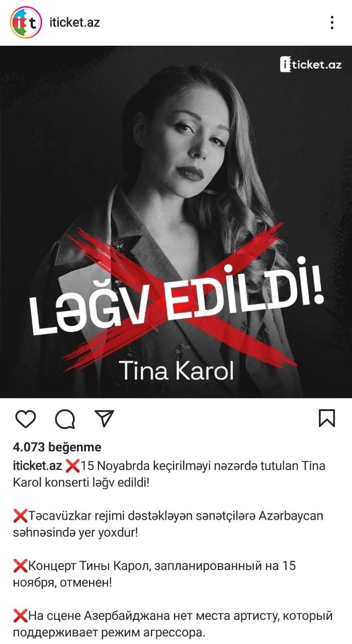Screen dimensions: 352x644
Task: Like the post with the heart icon
Action: tap(25, 419)
